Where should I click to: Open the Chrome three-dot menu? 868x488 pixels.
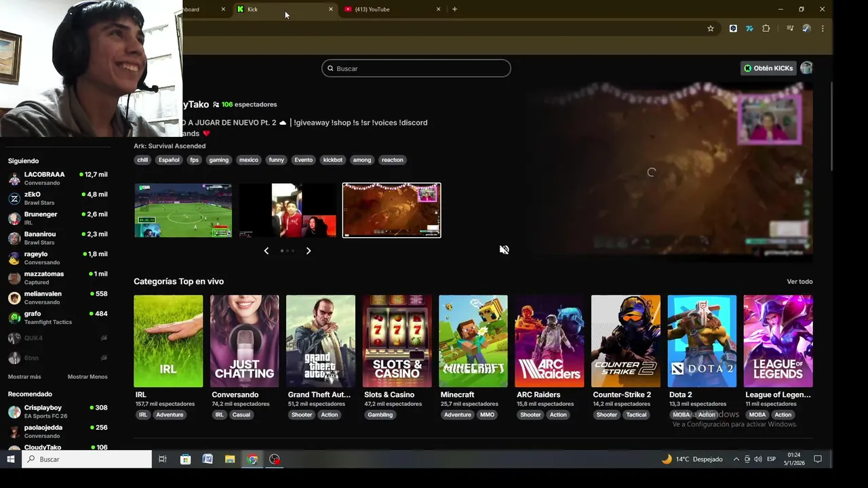(x=823, y=28)
